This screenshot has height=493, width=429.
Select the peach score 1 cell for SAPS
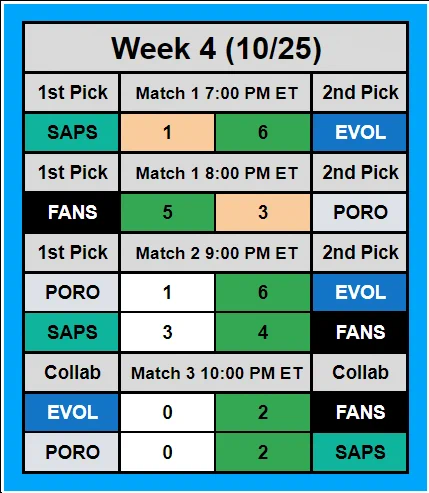coord(167,132)
